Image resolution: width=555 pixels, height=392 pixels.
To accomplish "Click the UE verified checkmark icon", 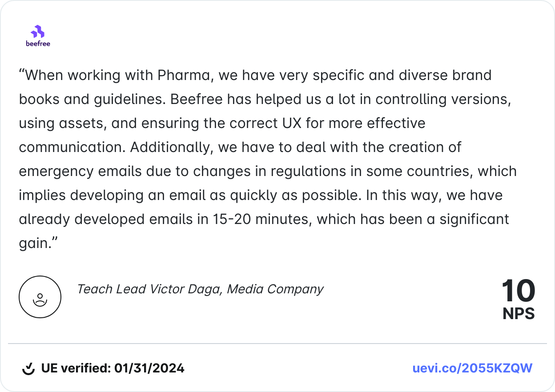I will click(x=28, y=368).
